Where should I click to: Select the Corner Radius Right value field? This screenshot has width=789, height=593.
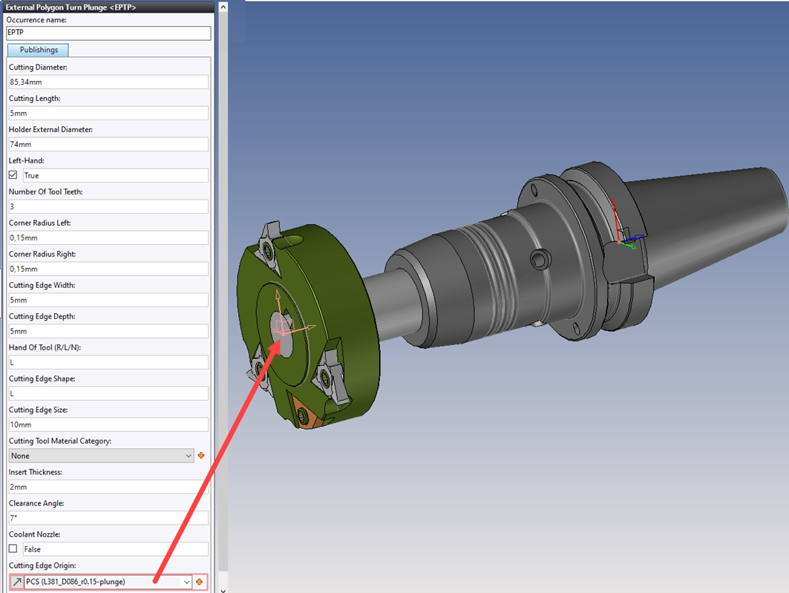[x=109, y=269]
